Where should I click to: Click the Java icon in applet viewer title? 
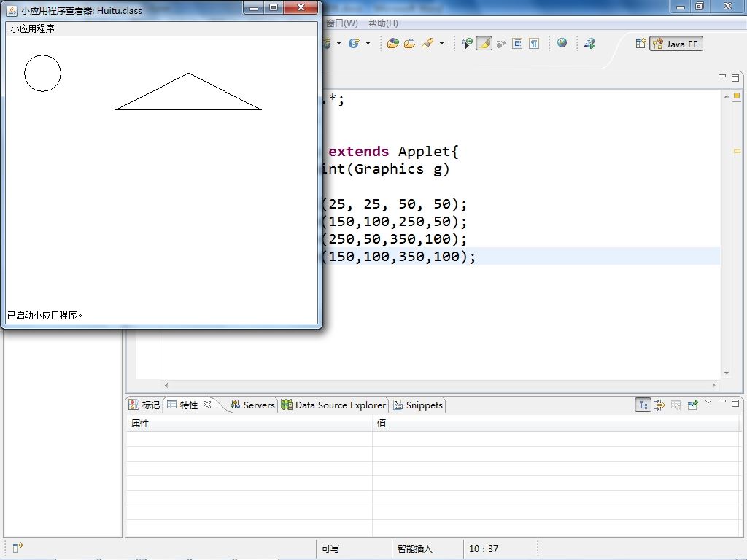(12, 10)
